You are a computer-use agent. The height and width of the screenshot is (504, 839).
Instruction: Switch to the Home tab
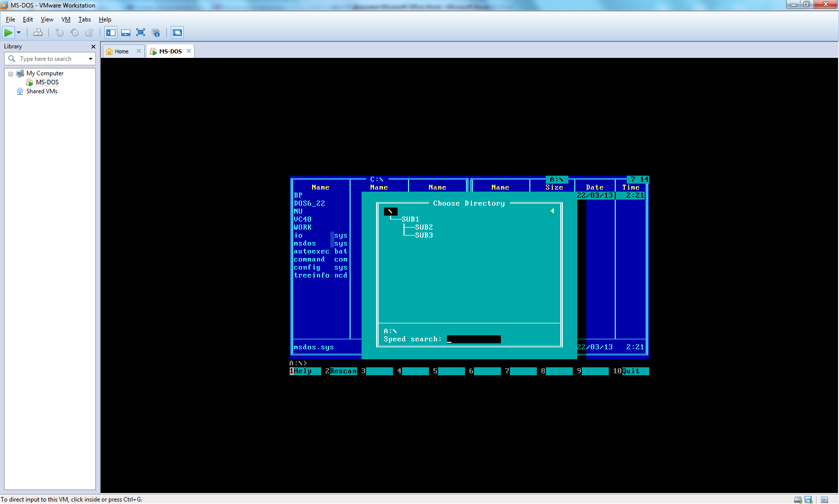pyautogui.click(x=121, y=51)
